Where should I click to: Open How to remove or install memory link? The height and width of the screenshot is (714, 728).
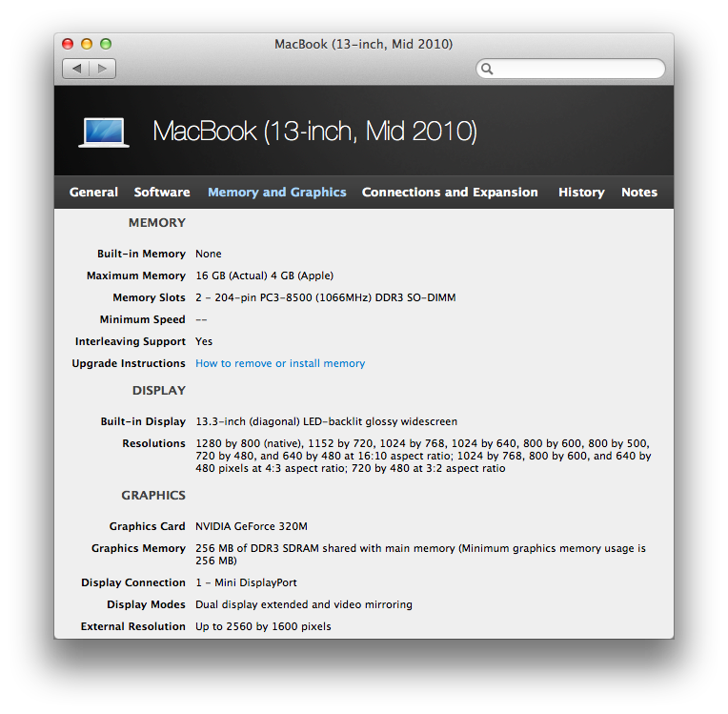coord(280,363)
